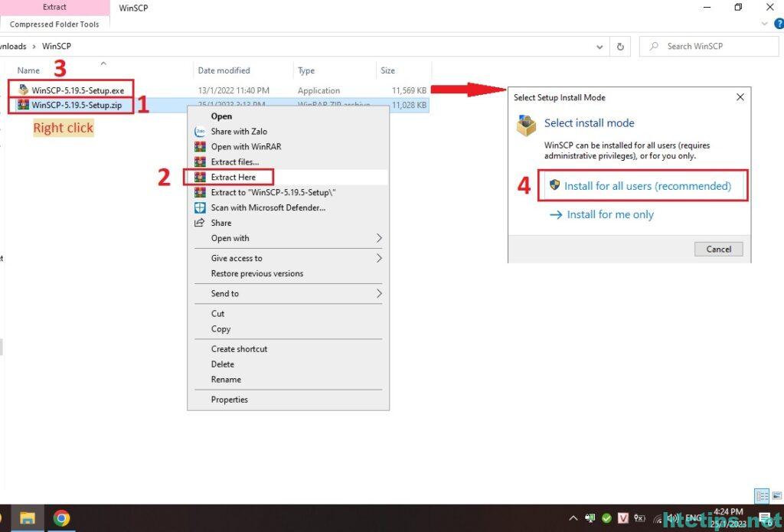Sort by the Size column

tap(387, 70)
